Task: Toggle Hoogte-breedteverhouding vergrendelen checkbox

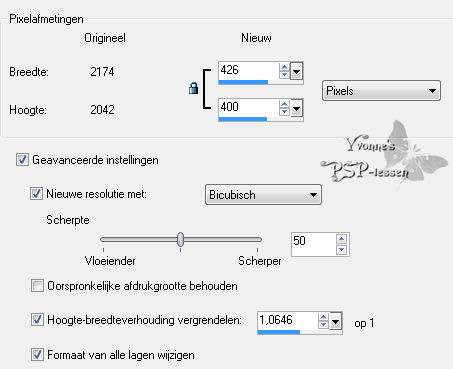Action: (x=37, y=319)
